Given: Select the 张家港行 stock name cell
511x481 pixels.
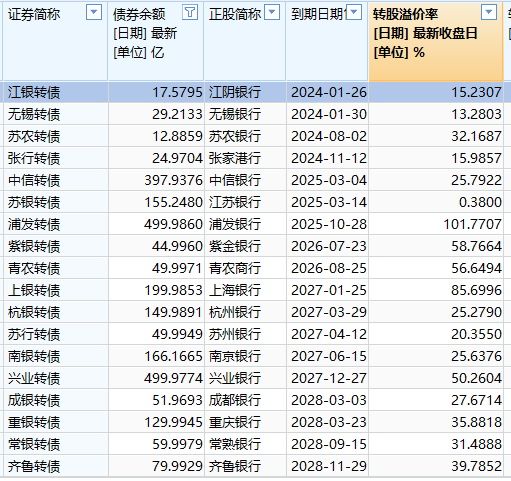Looking at the screenshot, I should coord(245,158).
